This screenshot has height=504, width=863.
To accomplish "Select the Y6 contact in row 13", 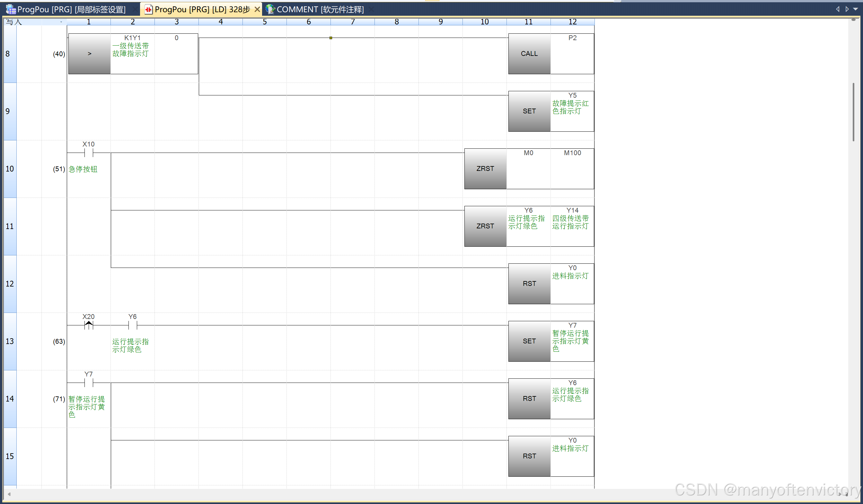I will [133, 325].
